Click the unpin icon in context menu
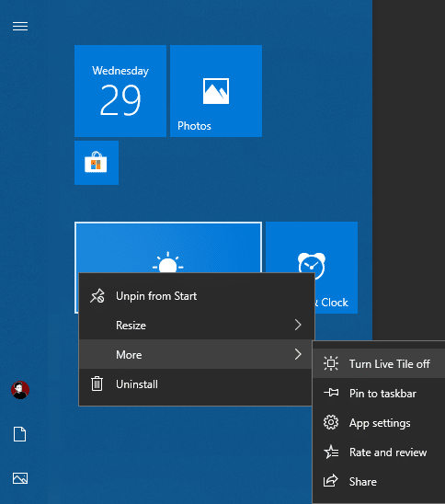The width and height of the screenshot is (445, 504). pos(97,296)
